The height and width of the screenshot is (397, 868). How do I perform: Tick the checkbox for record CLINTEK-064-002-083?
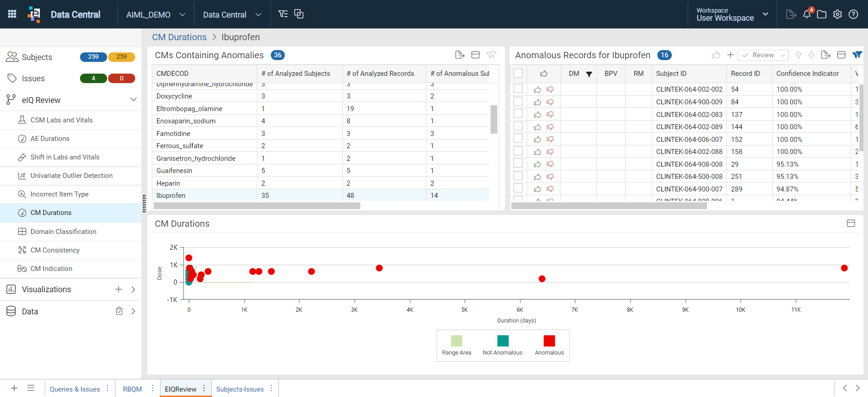(518, 114)
